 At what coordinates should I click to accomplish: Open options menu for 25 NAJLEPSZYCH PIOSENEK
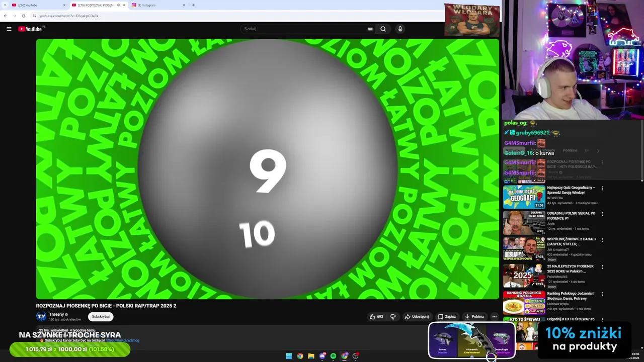[602, 267]
